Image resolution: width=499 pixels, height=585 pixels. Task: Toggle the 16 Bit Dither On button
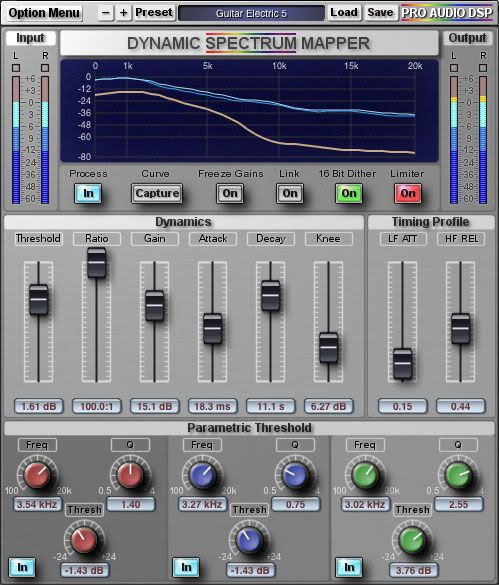tap(349, 193)
